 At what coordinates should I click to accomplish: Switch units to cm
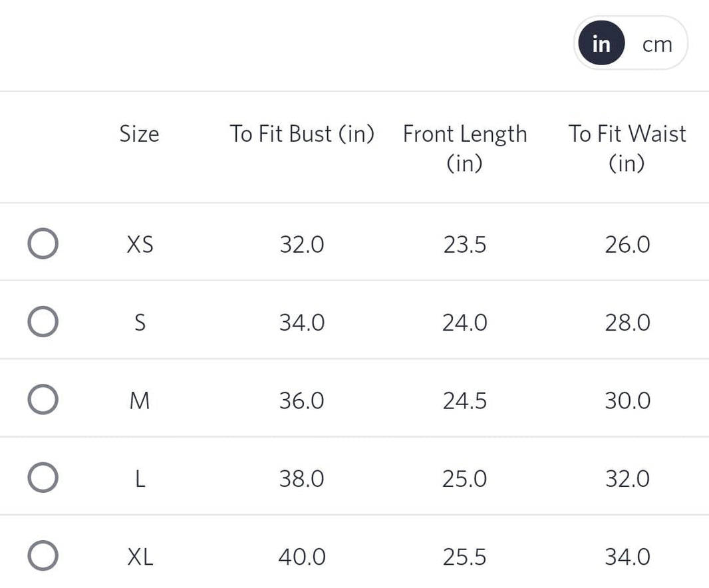[656, 45]
